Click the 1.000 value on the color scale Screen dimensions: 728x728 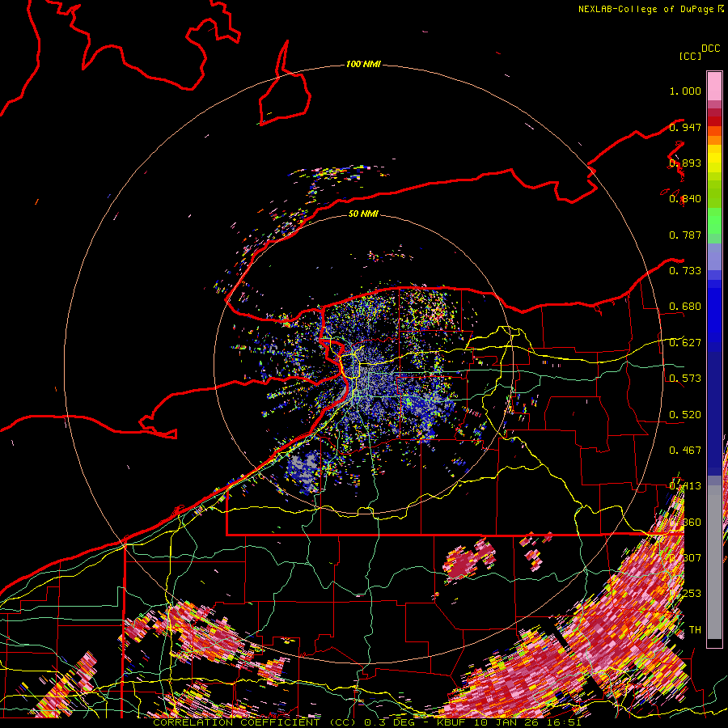point(685,91)
